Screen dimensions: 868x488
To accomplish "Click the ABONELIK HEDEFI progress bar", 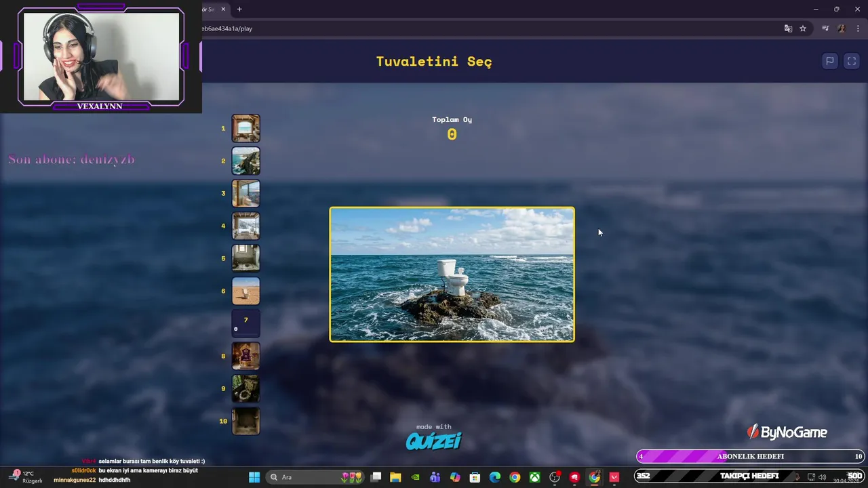I will coord(750,456).
